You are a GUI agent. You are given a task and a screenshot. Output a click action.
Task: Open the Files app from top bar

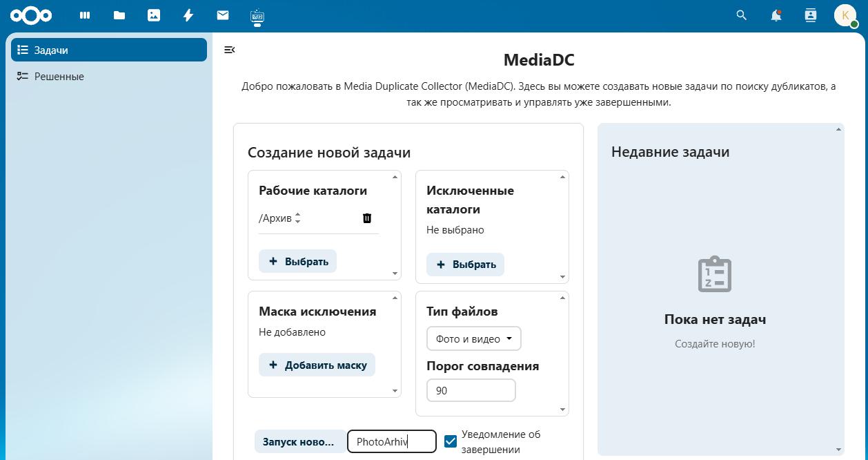pyautogui.click(x=119, y=15)
